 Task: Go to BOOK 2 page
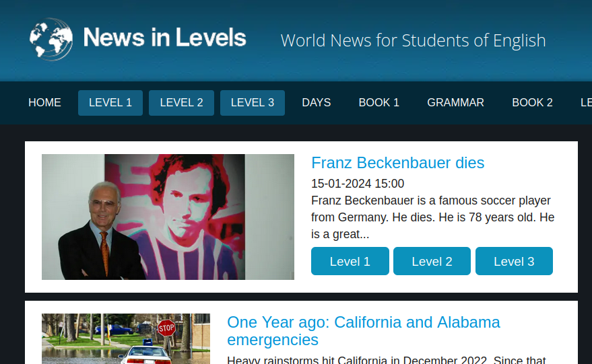click(x=532, y=103)
